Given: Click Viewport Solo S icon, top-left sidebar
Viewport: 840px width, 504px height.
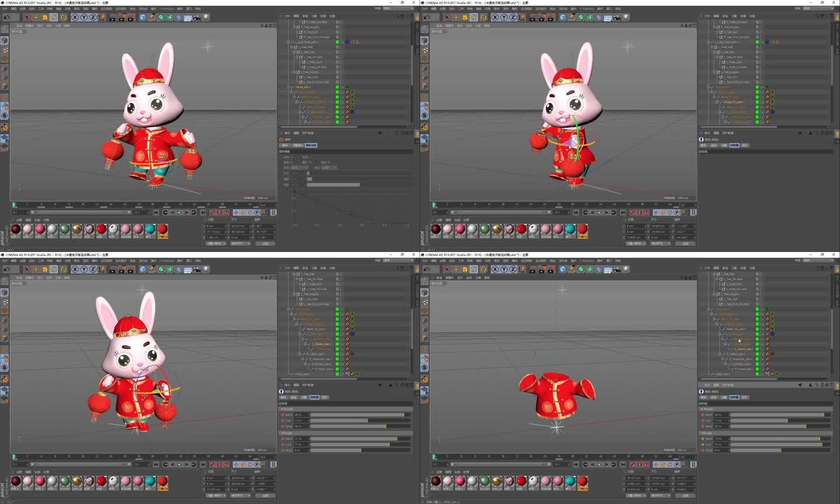Looking at the screenshot, I should [5, 116].
